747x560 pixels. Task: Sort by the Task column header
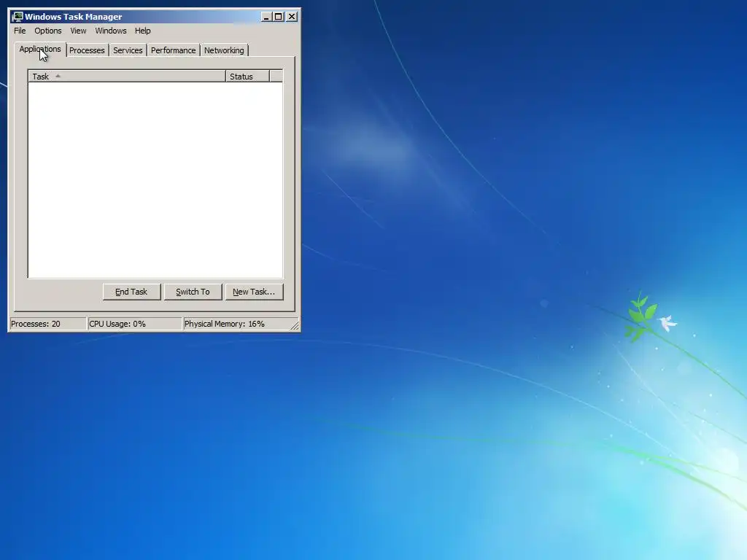point(127,76)
